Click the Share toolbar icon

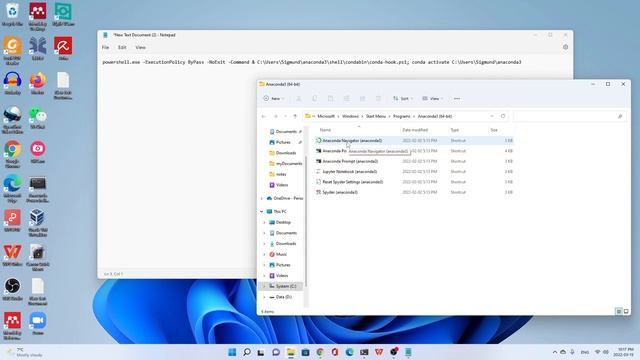[362, 98]
